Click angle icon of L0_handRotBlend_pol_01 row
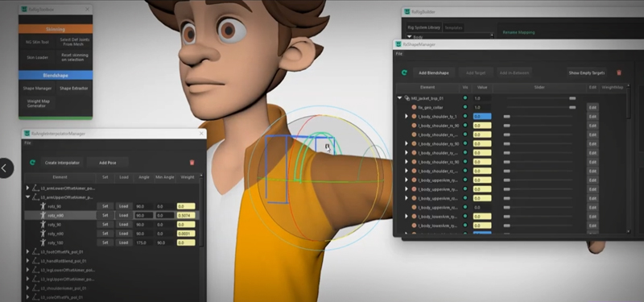 35,260
